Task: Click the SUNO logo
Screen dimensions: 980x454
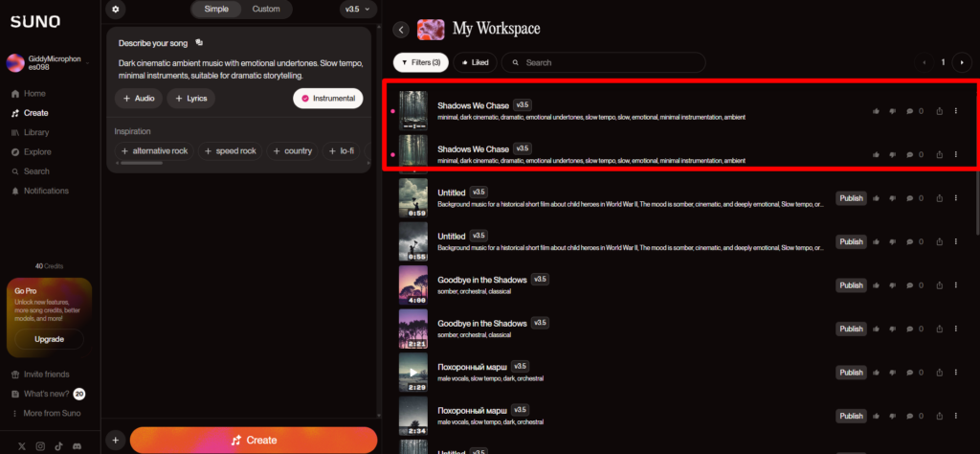Action: click(x=35, y=22)
